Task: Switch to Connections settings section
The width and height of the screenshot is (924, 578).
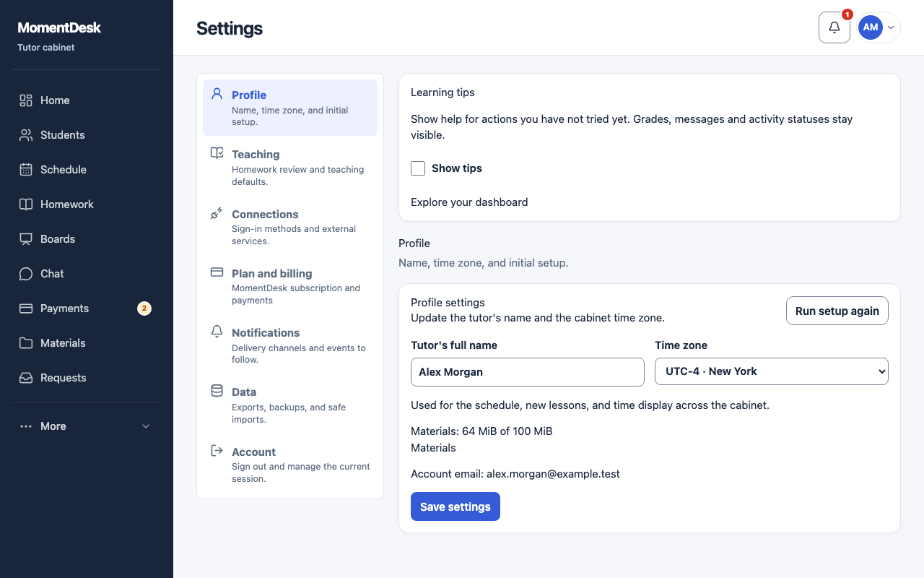Action: pos(290,227)
